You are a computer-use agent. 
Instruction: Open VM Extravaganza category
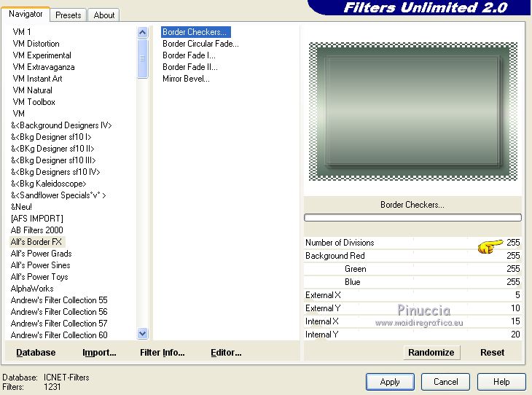(x=44, y=67)
